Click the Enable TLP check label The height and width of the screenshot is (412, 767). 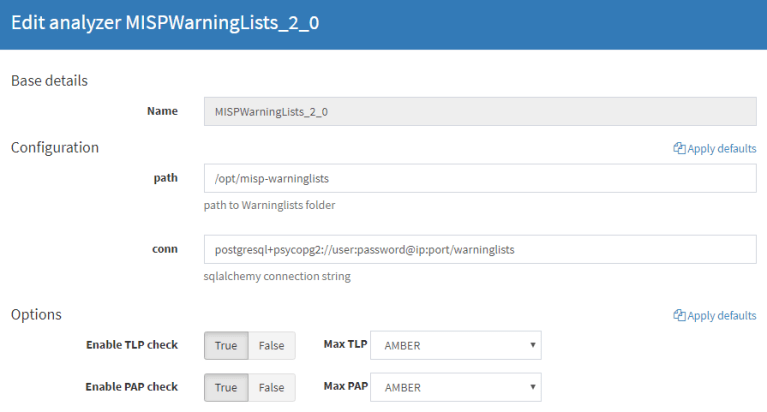(x=132, y=345)
